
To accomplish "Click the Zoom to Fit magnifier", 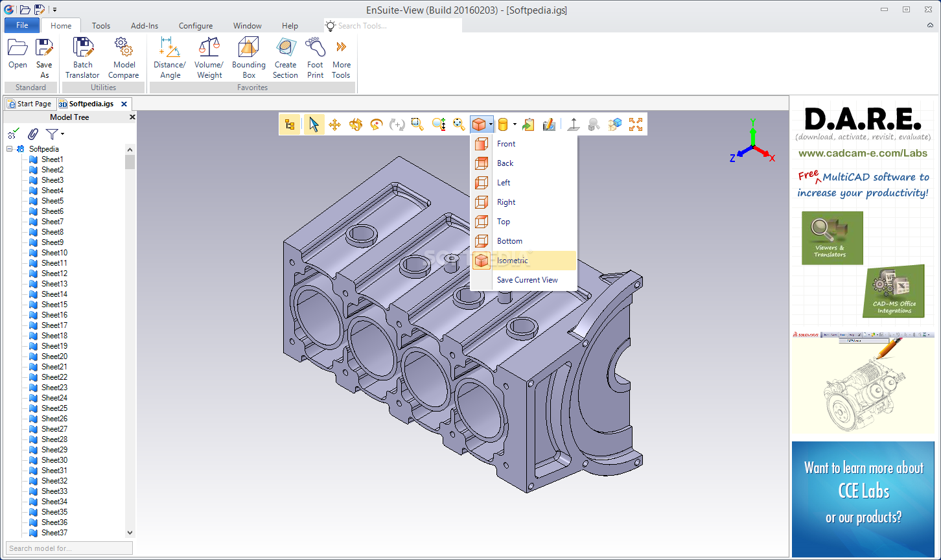I will [x=459, y=124].
